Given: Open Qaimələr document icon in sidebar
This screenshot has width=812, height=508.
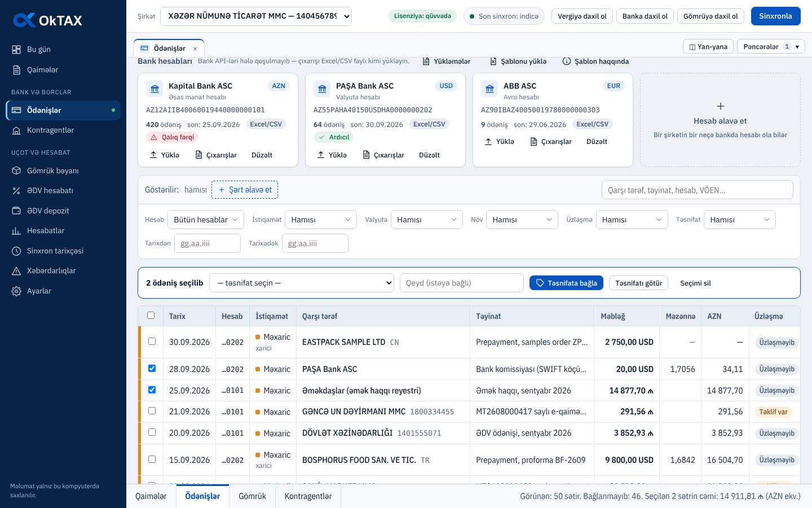Looking at the screenshot, I should [16, 70].
